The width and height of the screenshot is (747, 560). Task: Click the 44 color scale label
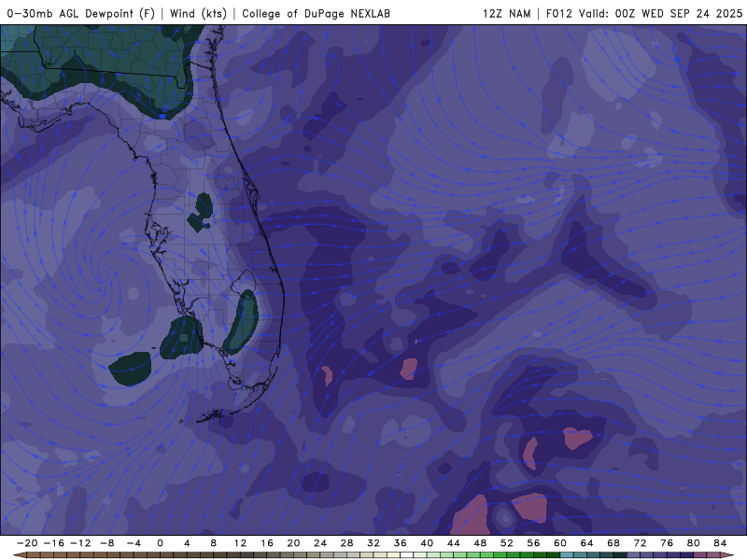[x=454, y=543]
